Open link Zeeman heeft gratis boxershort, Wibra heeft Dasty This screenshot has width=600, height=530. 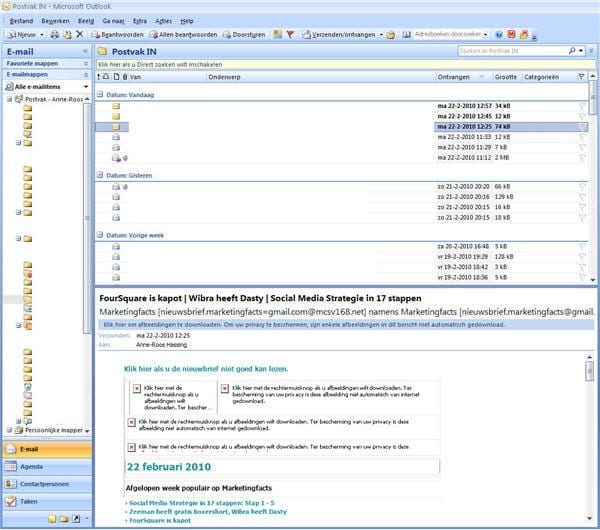click(208, 512)
